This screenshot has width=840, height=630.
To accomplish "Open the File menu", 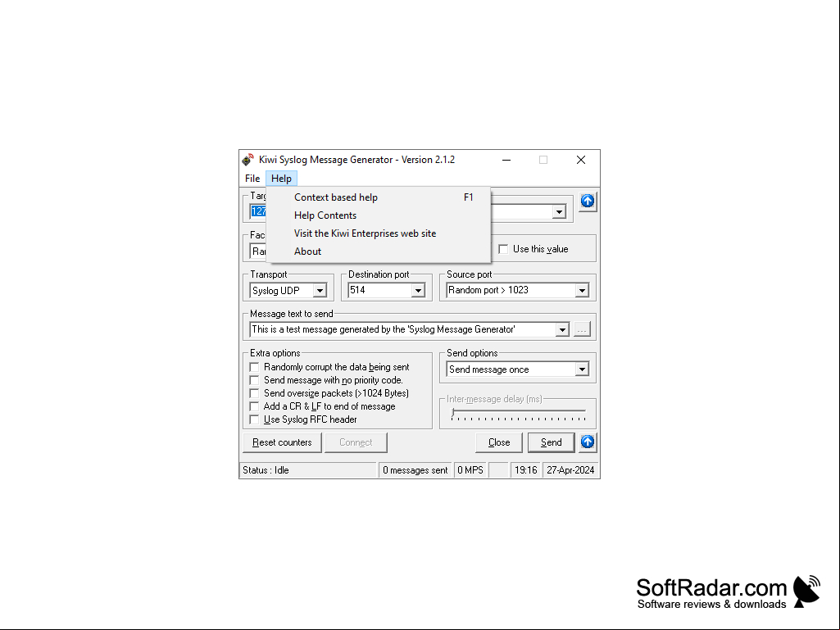I will (x=252, y=179).
